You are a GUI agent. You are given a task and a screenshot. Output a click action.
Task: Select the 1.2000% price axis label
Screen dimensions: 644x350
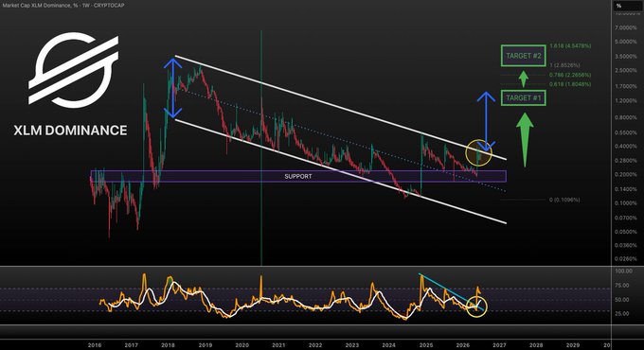pos(625,101)
